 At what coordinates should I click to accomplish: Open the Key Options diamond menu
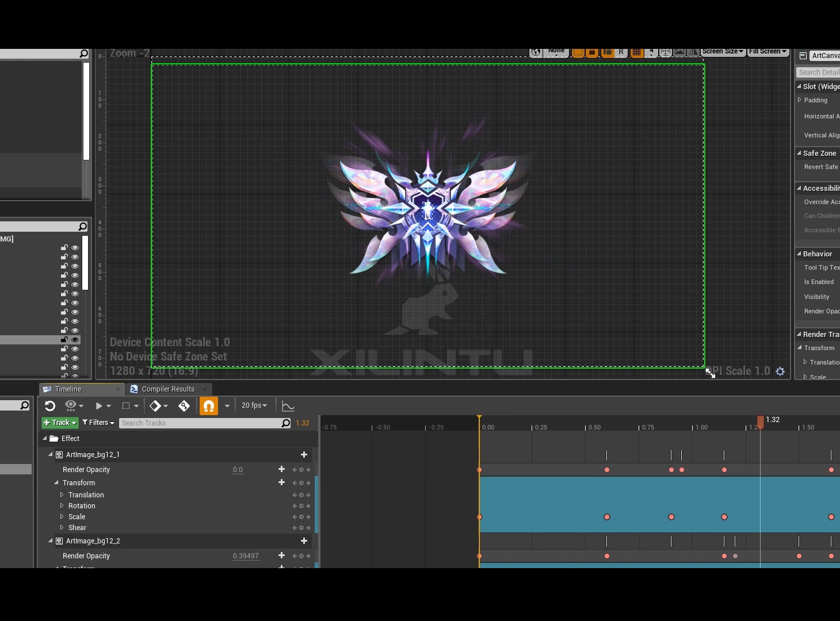(x=158, y=406)
